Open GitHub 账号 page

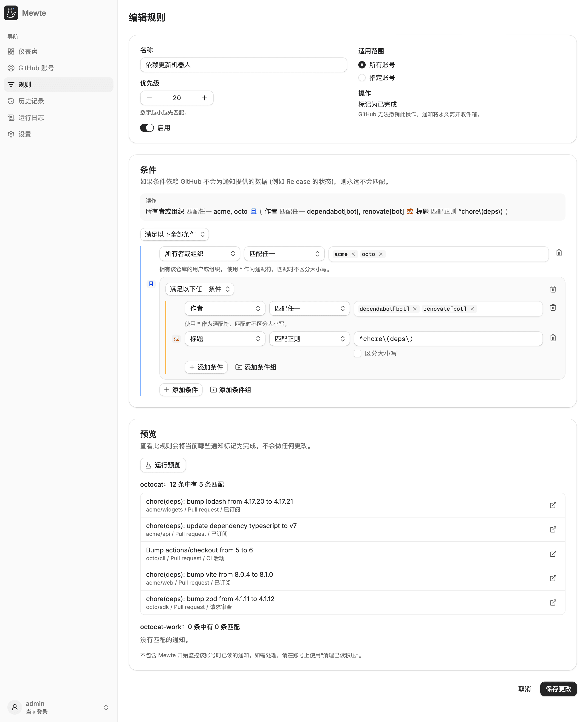[x=59, y=68]
